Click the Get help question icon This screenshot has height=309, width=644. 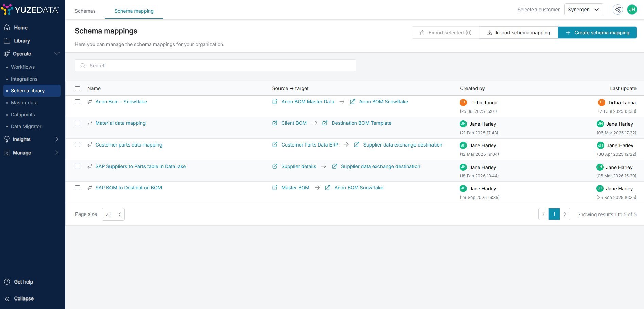pos(7,282)
